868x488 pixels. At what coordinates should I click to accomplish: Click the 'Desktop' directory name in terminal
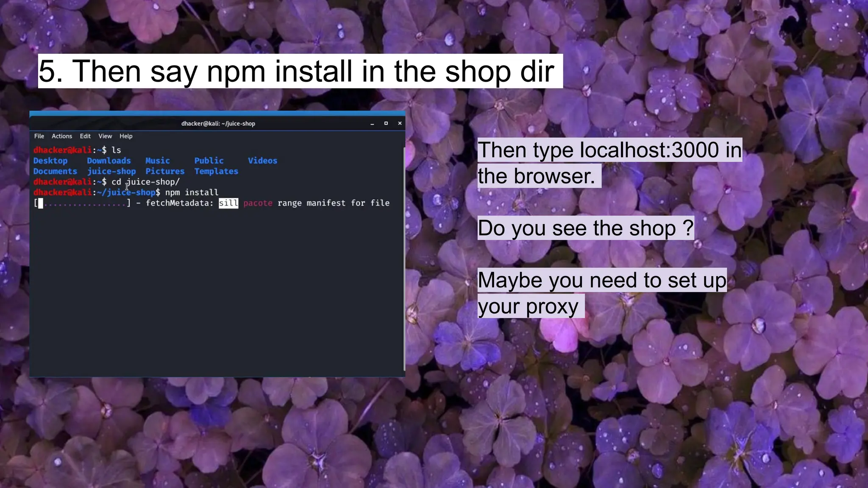coord(50,161)
